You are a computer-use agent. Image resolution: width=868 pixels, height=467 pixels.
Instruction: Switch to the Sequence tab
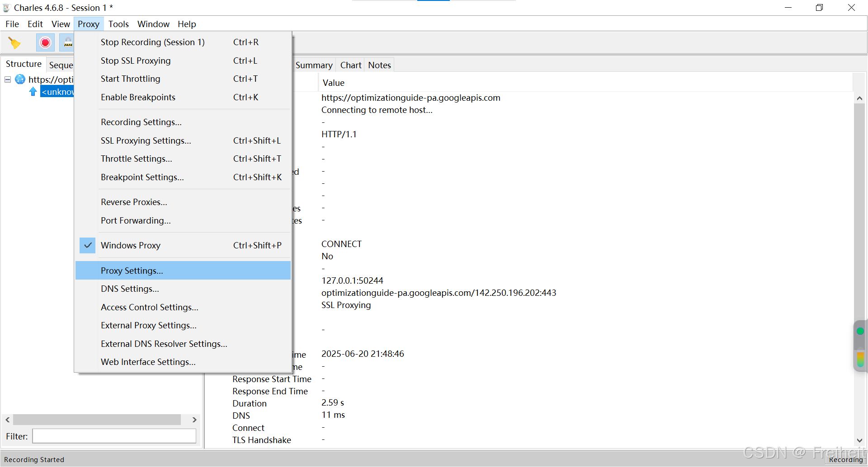tap(61, 65)
